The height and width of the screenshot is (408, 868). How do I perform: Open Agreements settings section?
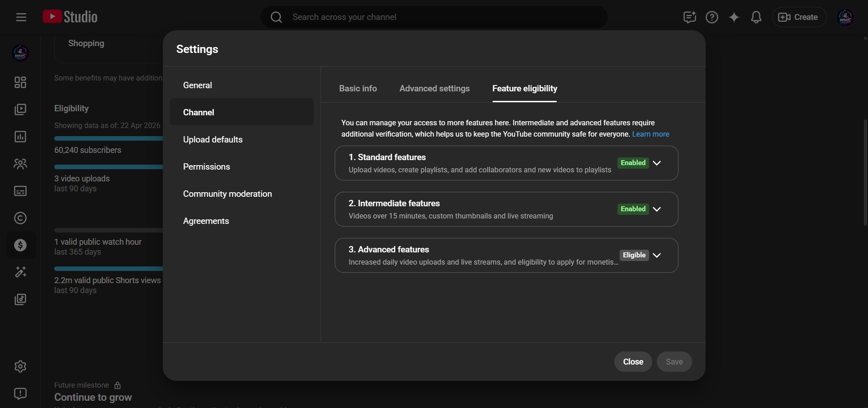tap(242, 221)
